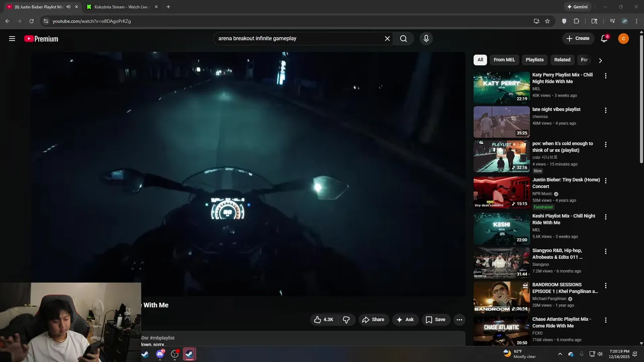Install app icon in address bar
The width and height of the screenshot is (644, 362).
536,21
